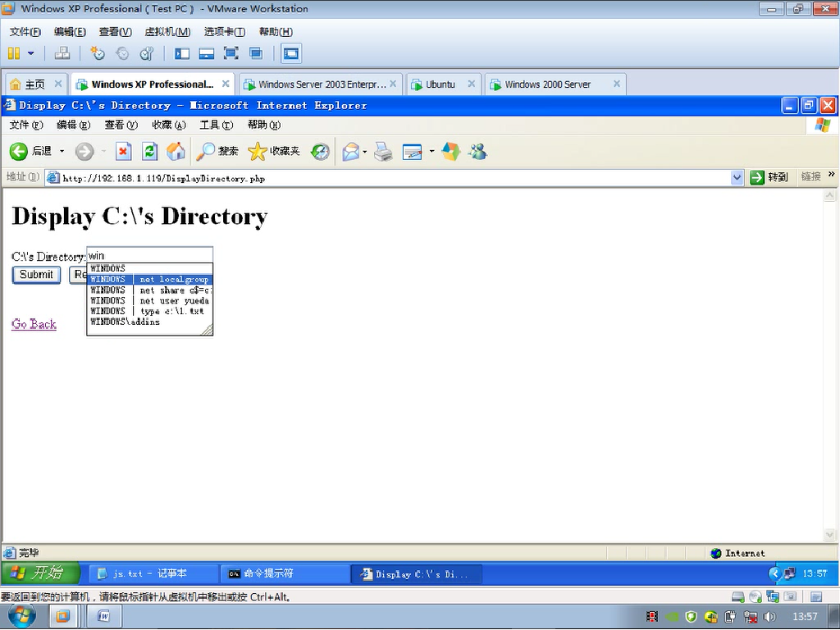
Task: Close the Ubuntu tab
Action: click(x=472, y=84)
